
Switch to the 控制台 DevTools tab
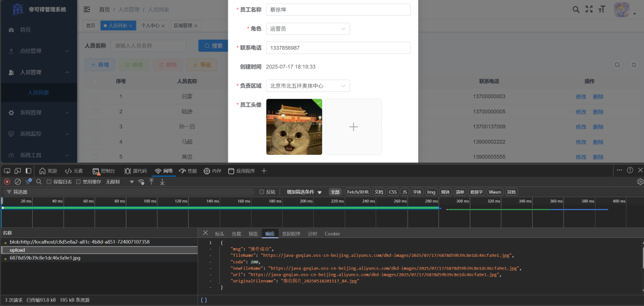(103, 171)
